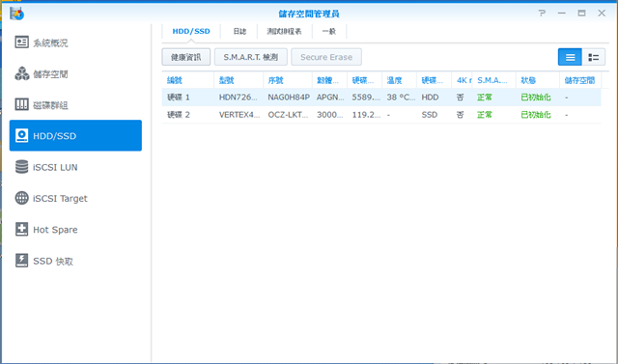
Task: Switch to detailed card view mode
Action: [x=593, y=57]
